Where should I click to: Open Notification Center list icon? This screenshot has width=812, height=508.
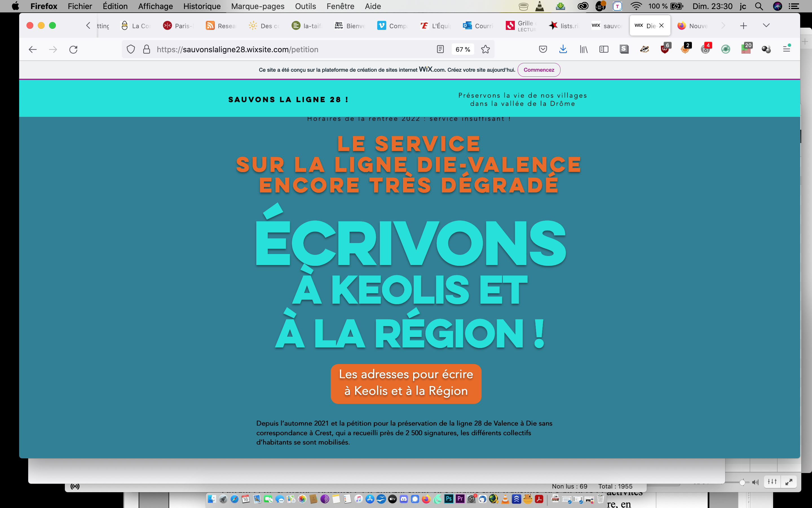click(x=794, y=6)
